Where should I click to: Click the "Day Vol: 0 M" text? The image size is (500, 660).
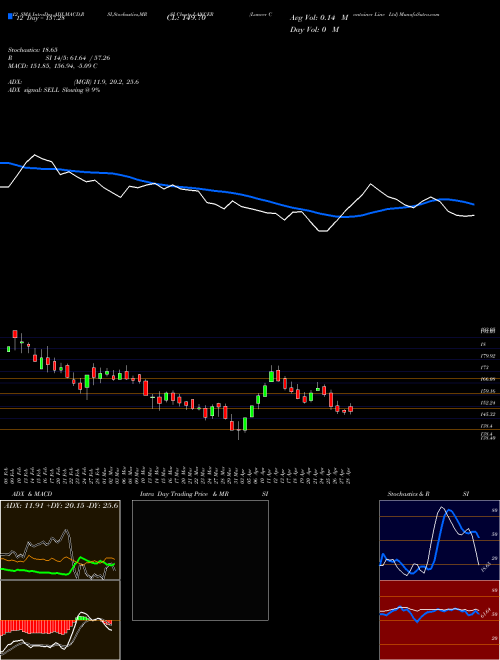tap(314, 30)
